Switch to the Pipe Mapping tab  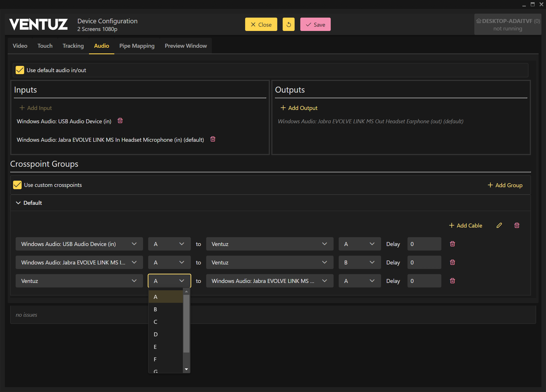point(137,46)
